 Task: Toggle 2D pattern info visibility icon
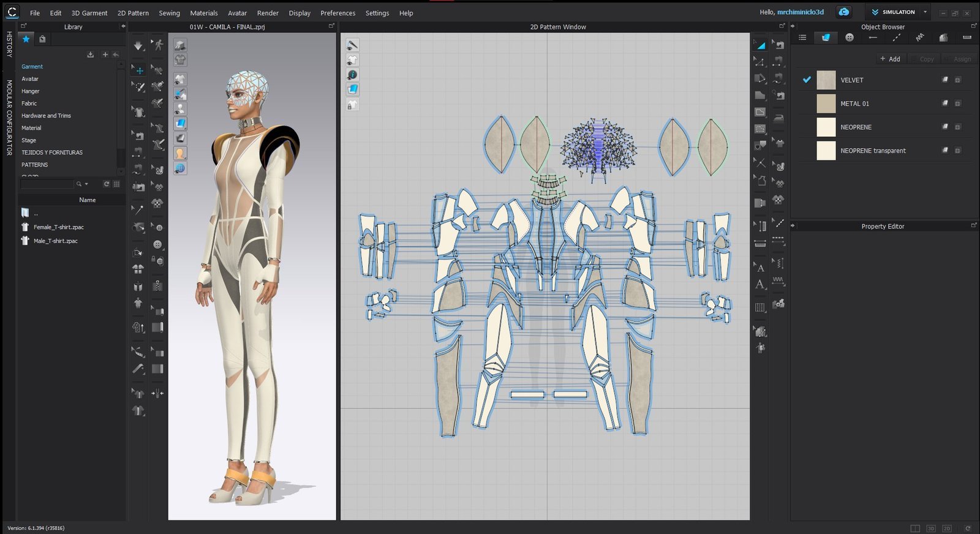coord(352,75)
